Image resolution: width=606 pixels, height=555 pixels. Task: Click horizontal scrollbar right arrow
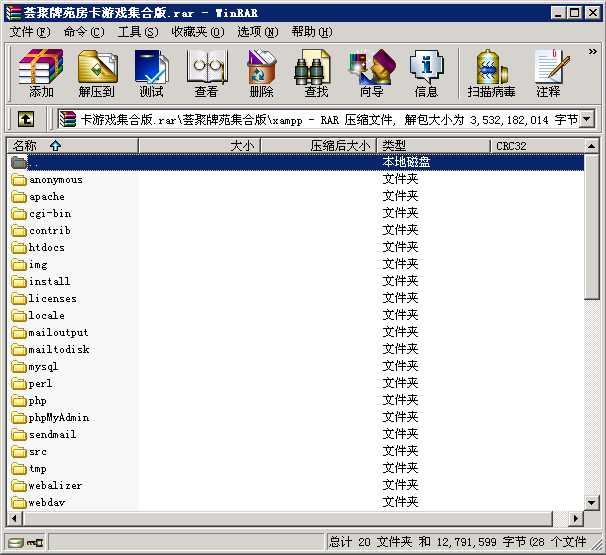tap(576, 518)
